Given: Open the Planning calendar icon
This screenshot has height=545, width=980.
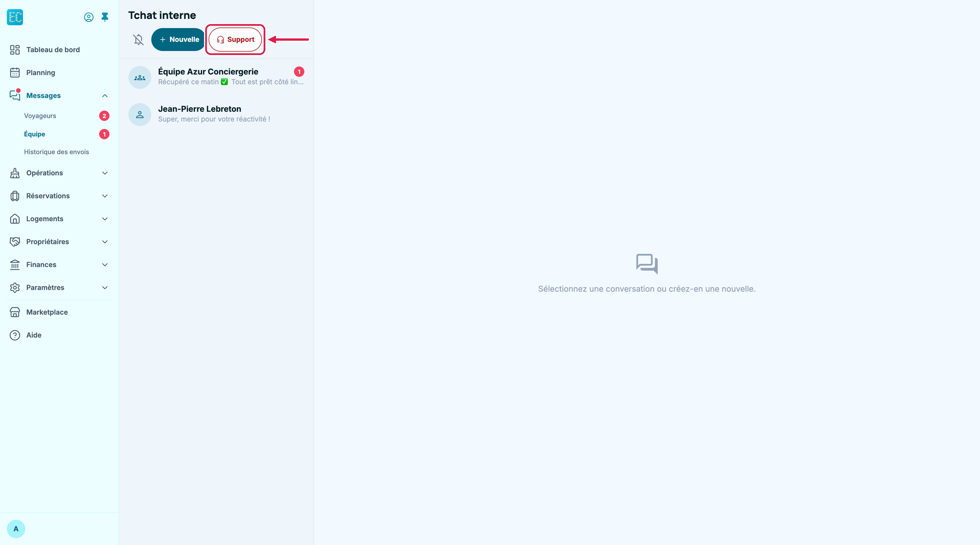Looking at the screenshot, I should tap(15, 73).
